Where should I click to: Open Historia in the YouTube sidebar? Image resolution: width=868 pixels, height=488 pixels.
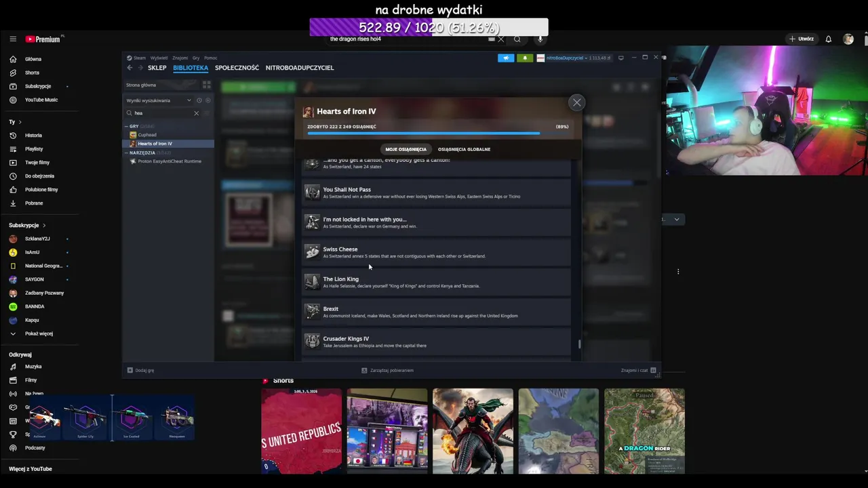[x=33, y=136]
